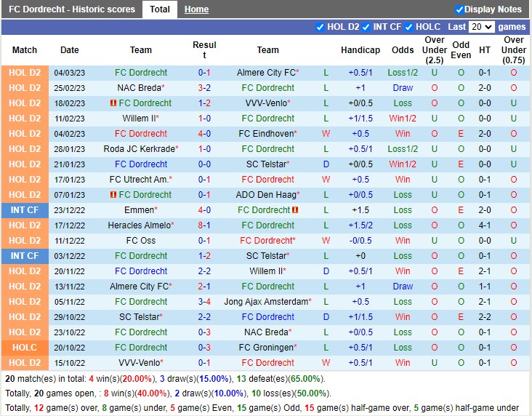Click the Over Under (2.5) column header
Image resolution: width=532 pixels, height=416 pixels.
pos(435,50)
